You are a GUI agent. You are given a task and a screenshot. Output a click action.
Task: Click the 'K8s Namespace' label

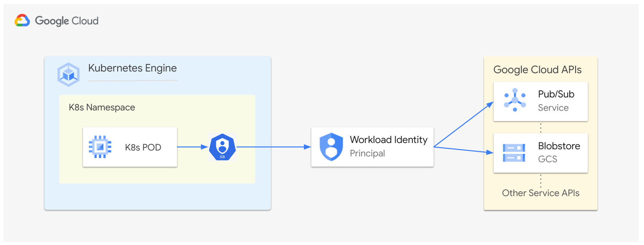(x=102, y=107)
